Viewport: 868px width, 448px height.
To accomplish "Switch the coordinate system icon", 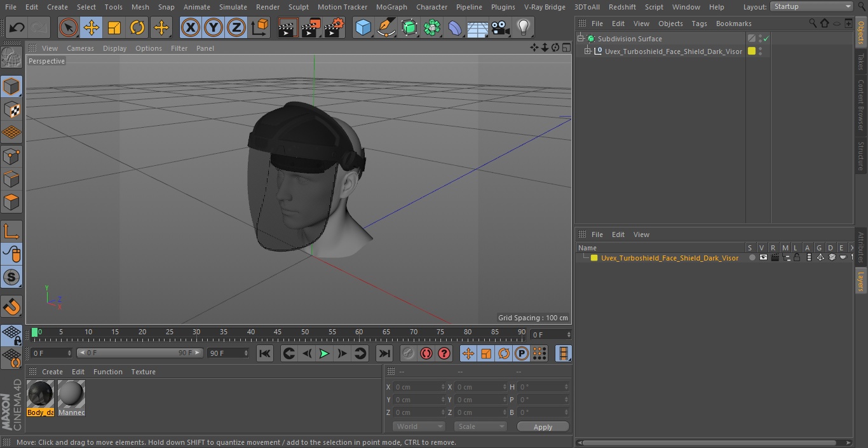I will pyautogui.click(x=260, y=28).
